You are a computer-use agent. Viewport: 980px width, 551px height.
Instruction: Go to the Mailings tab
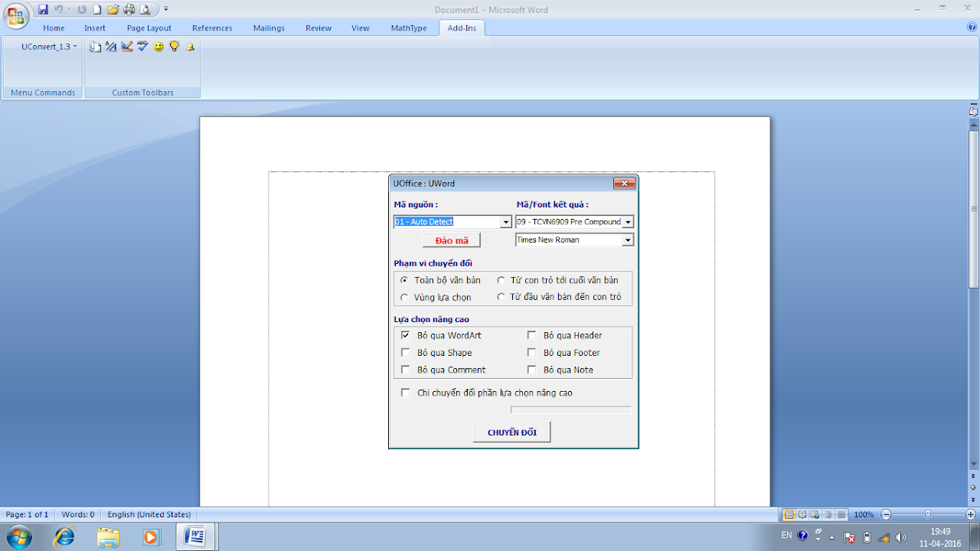coord(269,28)
